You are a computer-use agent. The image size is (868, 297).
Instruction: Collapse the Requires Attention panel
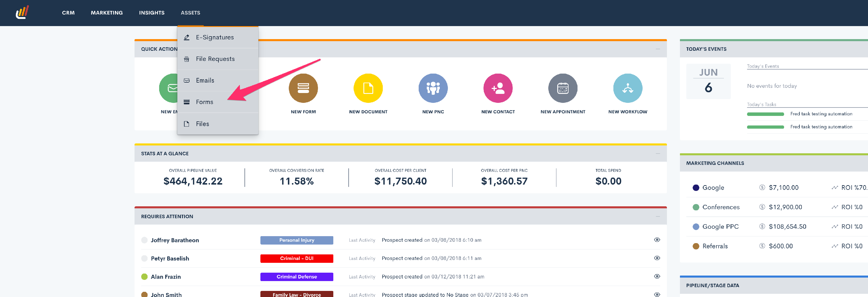point(658,216)
